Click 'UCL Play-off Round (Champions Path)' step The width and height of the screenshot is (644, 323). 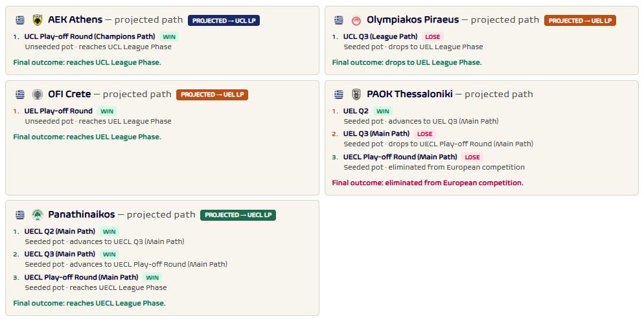point(89,36)
